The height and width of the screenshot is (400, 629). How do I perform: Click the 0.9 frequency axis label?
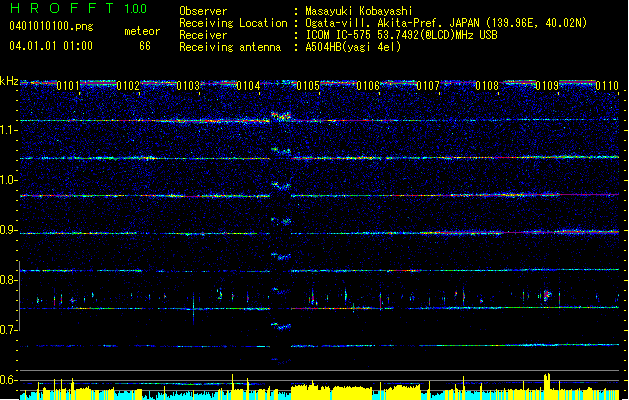9,230
